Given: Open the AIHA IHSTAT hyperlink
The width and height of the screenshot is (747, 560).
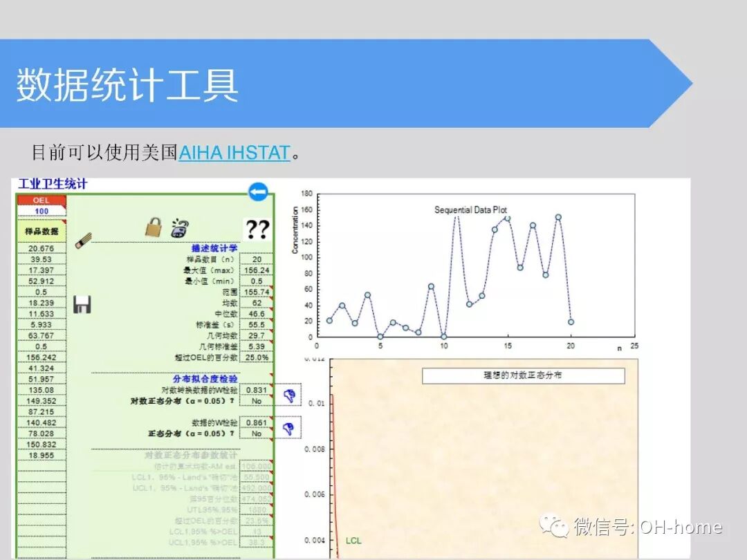Looking at the screenshot, I should tap(234, 153).
